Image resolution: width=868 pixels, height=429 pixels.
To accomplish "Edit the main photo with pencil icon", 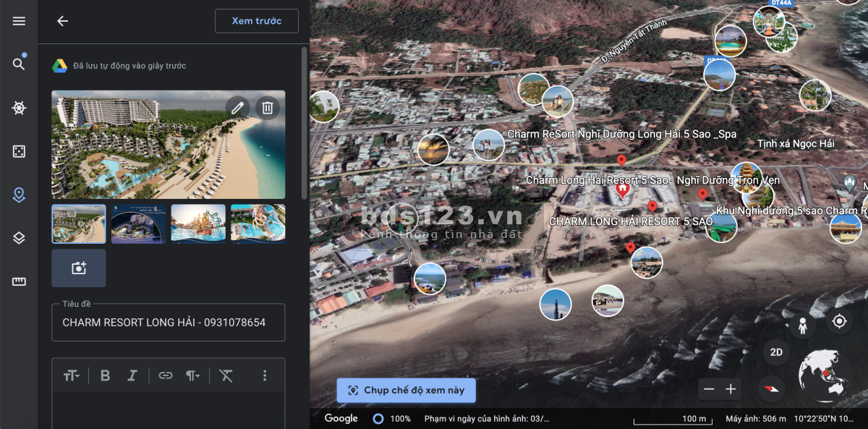I will coord(237,108).
